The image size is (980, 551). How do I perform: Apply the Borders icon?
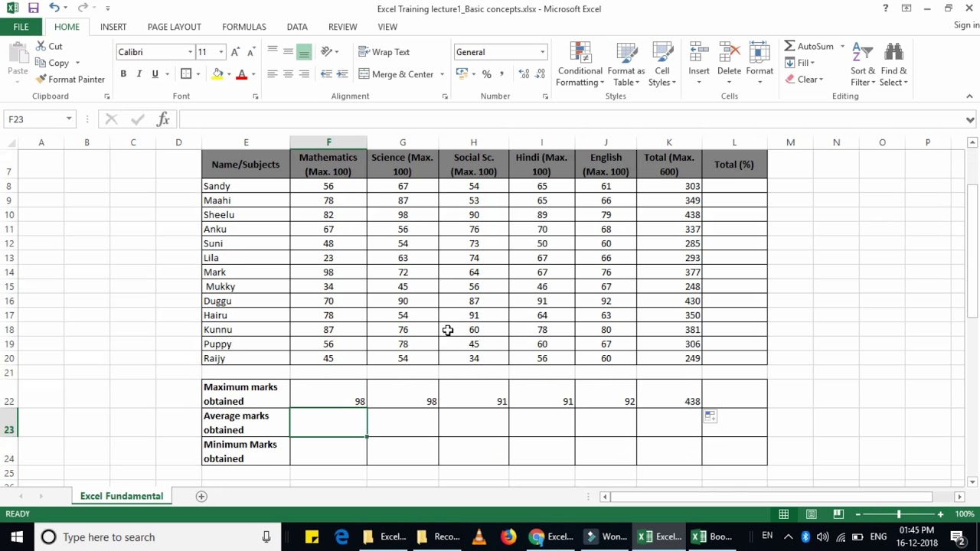186,74
